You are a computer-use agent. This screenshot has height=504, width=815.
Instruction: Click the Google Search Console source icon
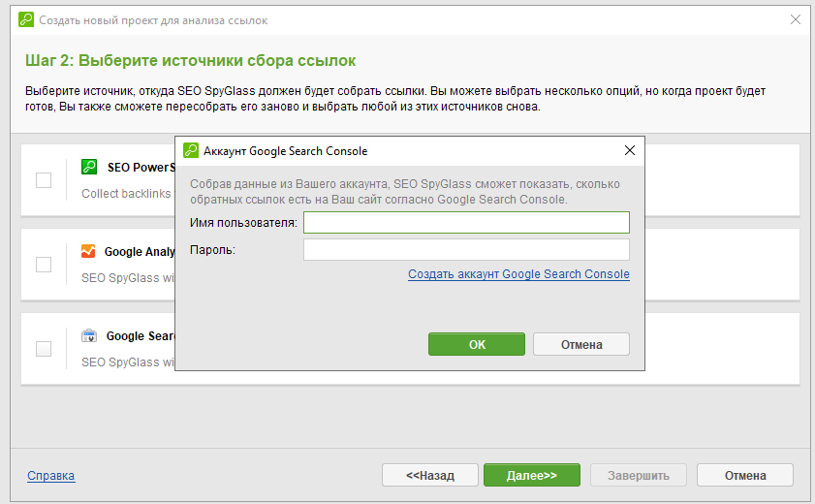[x=89, y=336]
